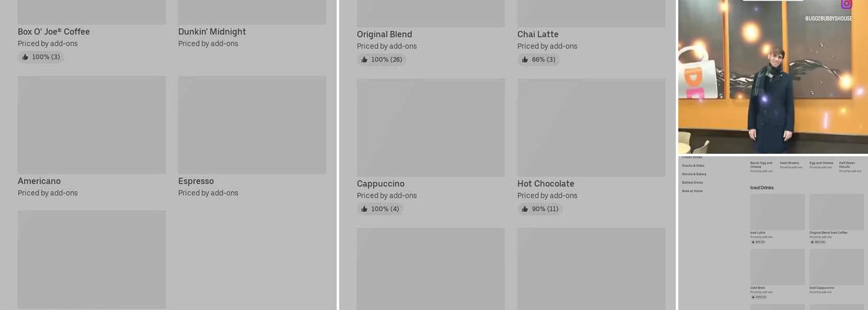Open the Americano item

(x=39, y=181)
